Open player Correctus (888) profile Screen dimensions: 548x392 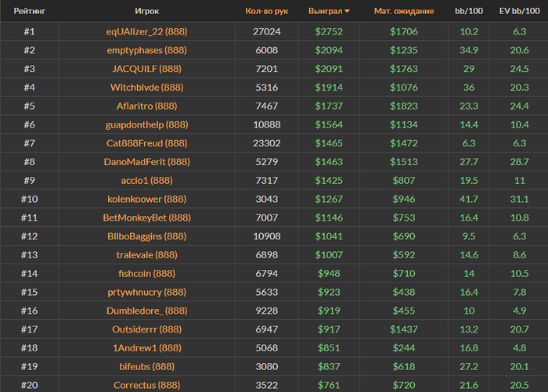click(147, 385)
